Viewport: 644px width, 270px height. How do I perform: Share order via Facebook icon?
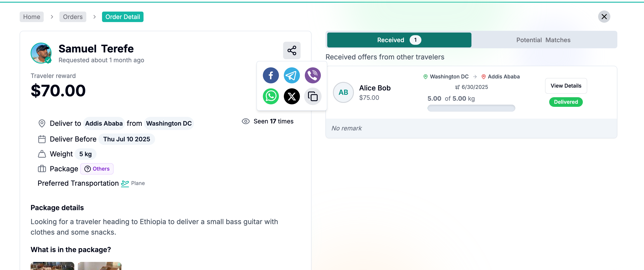270,75
